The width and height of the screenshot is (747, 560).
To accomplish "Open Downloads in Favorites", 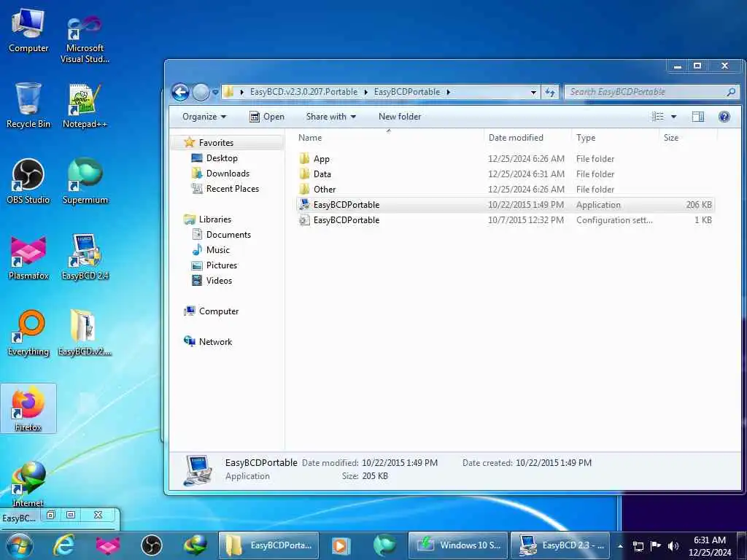I will click(x=228, y=174).
